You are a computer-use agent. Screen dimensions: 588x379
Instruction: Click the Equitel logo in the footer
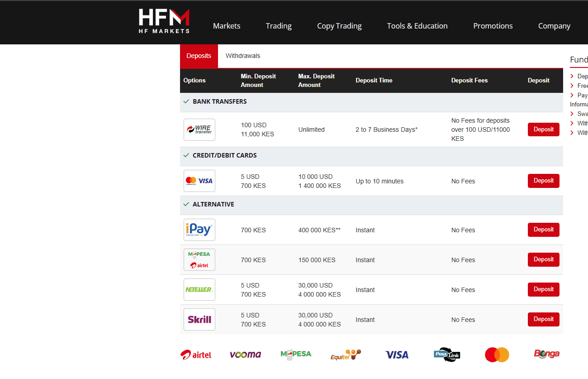click(x=345, y=355)
